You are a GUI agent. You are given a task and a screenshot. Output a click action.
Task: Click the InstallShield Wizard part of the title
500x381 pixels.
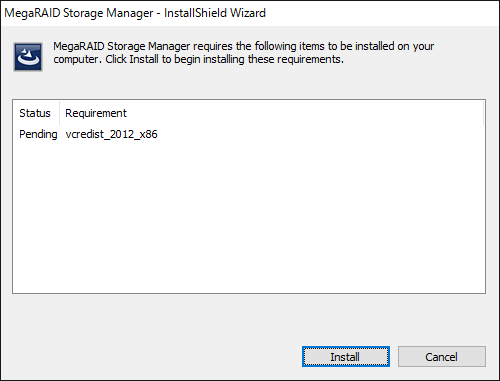215,13
